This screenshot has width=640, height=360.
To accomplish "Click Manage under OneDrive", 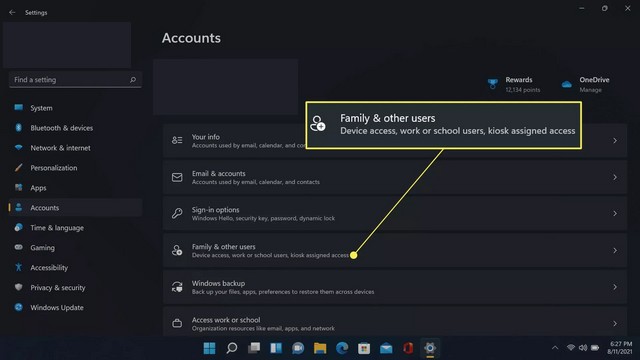I will [590, 90].
